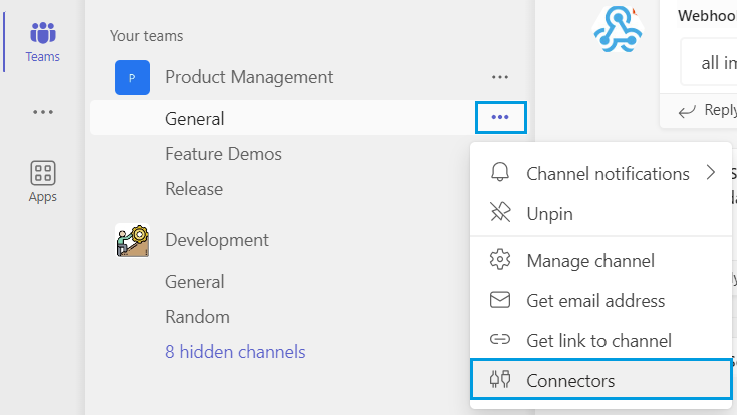Open the Random channel
737x415 pixels.
click(197, 317)
